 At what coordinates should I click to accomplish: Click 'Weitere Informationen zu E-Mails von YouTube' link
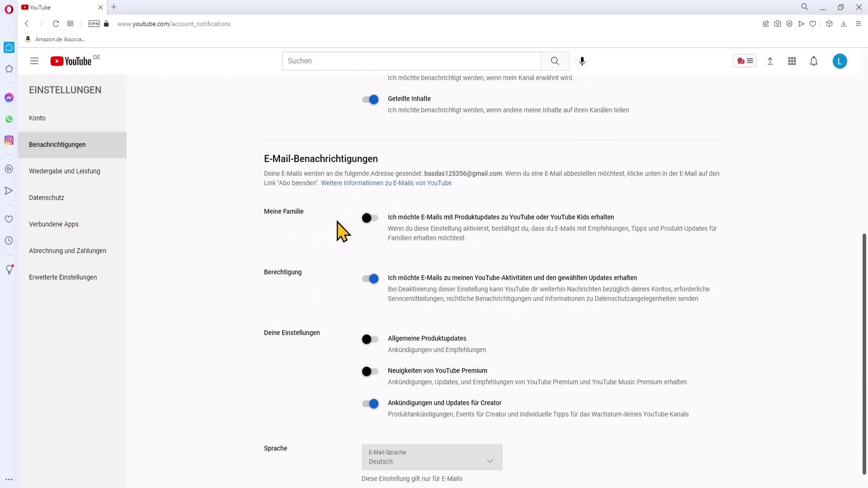[387, 183]
